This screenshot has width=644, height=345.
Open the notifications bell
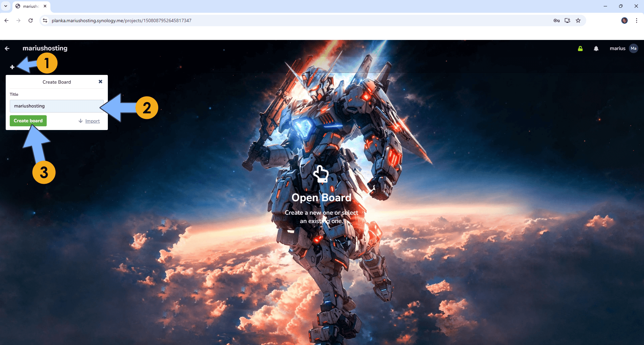[596, 48]
